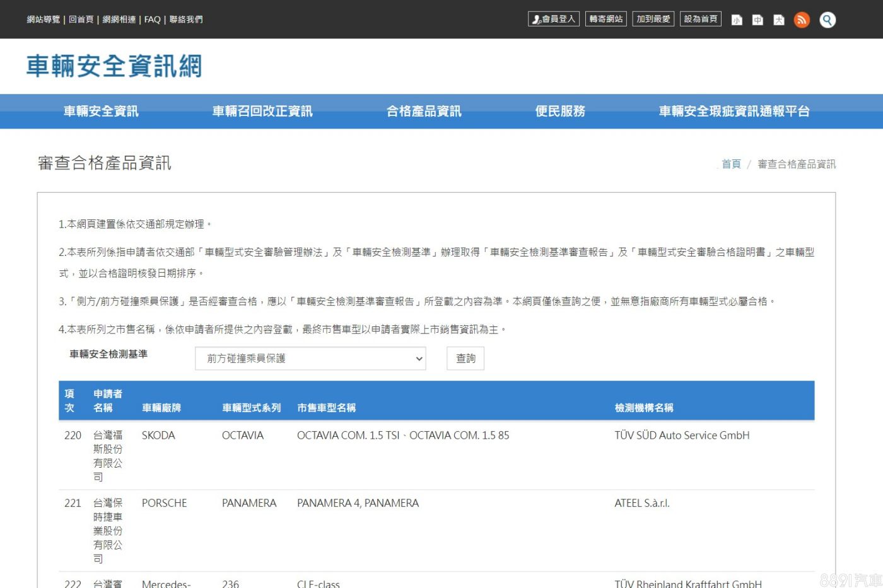Image resolution: width=883 pixels, height=588 pixels.
Task: Open the 網站導覽 sitemap link
Action: (43, 20)
